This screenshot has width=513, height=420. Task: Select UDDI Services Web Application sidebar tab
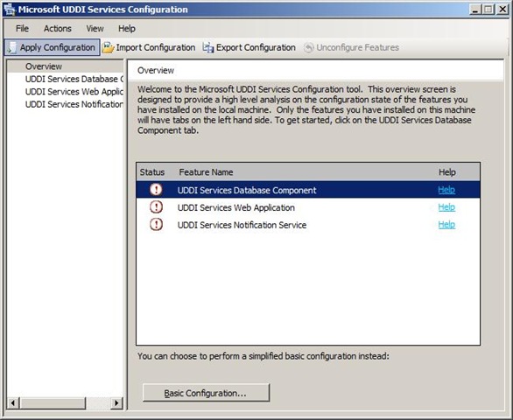click(x=74, y=92)
